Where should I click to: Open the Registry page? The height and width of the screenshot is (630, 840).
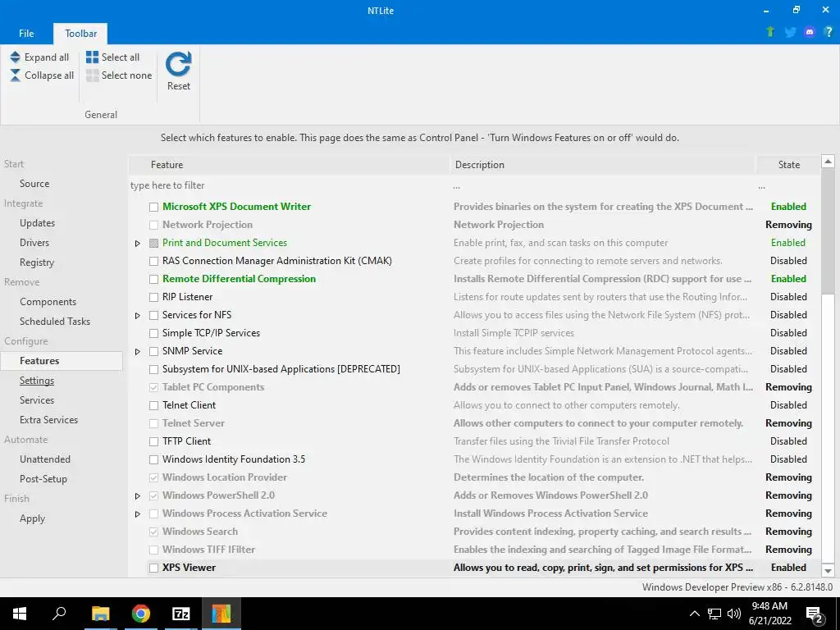click(x=37, y=262)
